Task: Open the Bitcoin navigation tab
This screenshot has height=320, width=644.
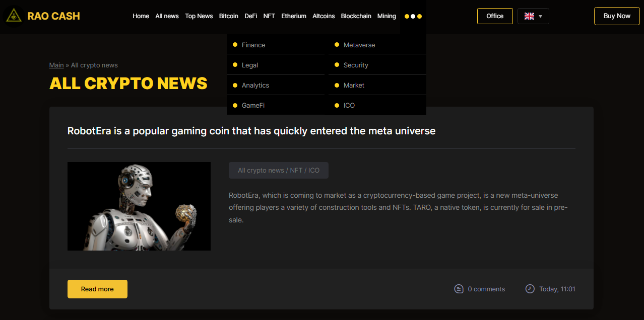Action: 228,16
